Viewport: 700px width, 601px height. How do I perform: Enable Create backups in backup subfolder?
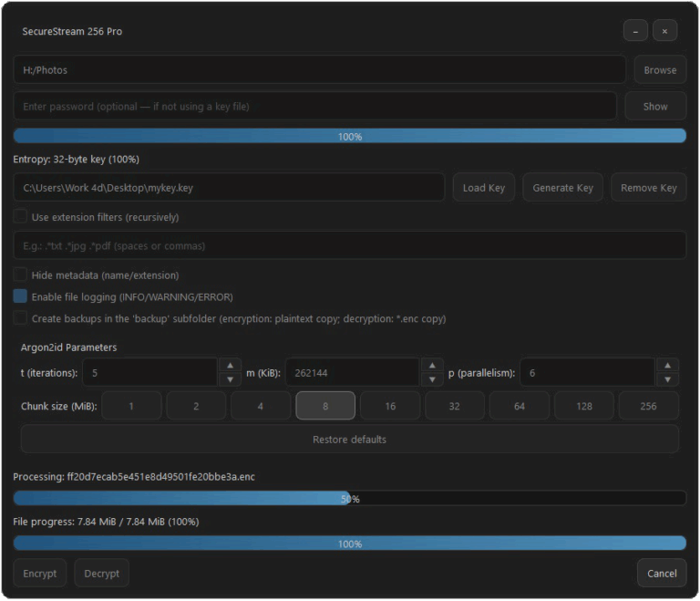pyautogui.click(x=20, y=318)
